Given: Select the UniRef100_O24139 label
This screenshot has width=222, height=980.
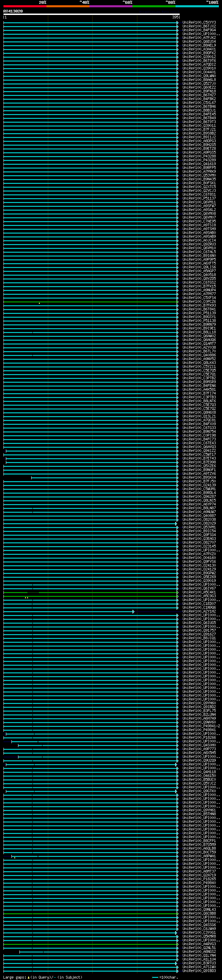Looking at the screenshot, I should [199, 485].
